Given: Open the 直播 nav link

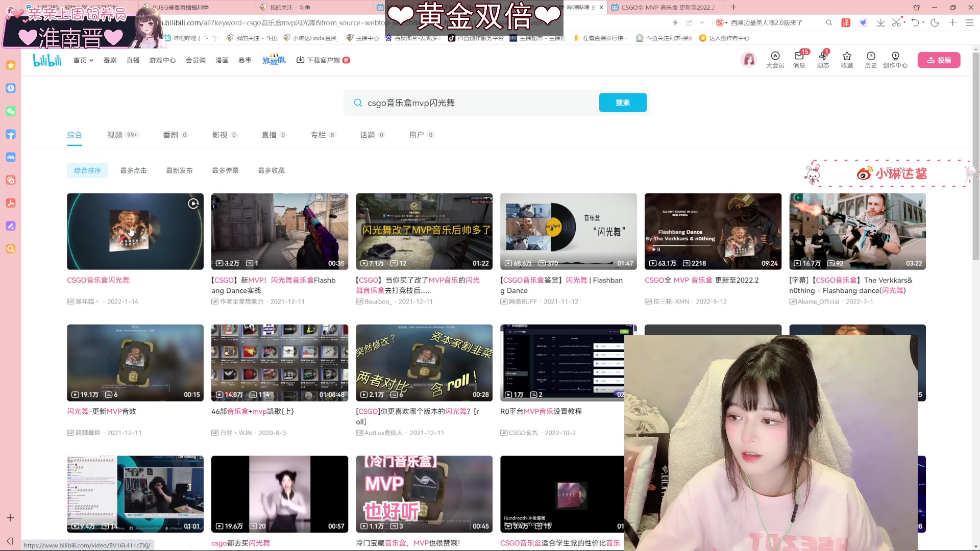Looking at the screenshot, I should click(x=133, y=60).
